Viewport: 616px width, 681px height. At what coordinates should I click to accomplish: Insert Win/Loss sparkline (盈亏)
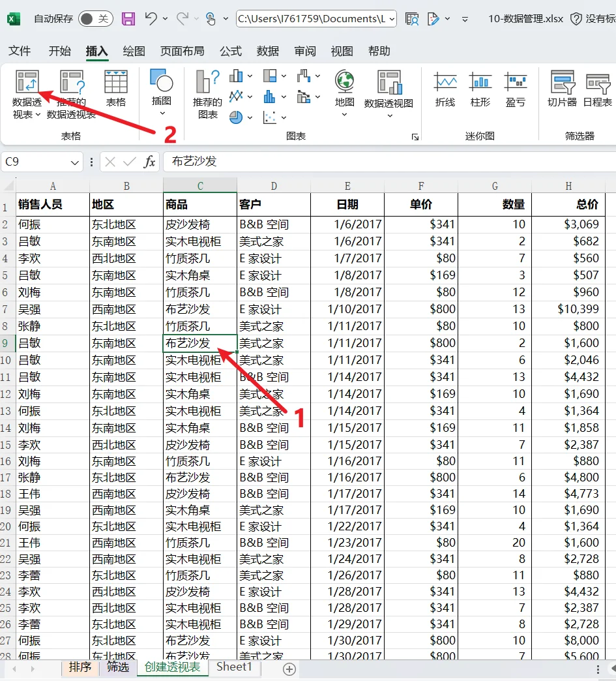(x=515, y=89)
